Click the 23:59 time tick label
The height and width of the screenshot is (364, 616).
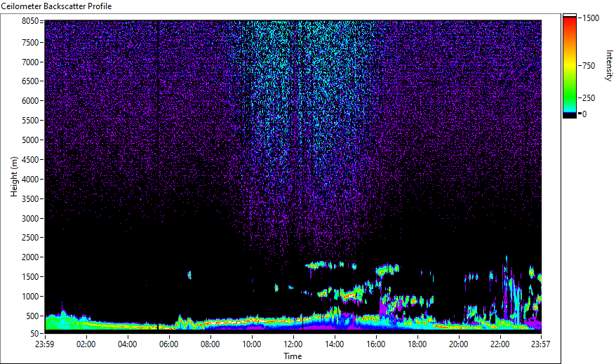pyautogui.click(x=44, y=344)
